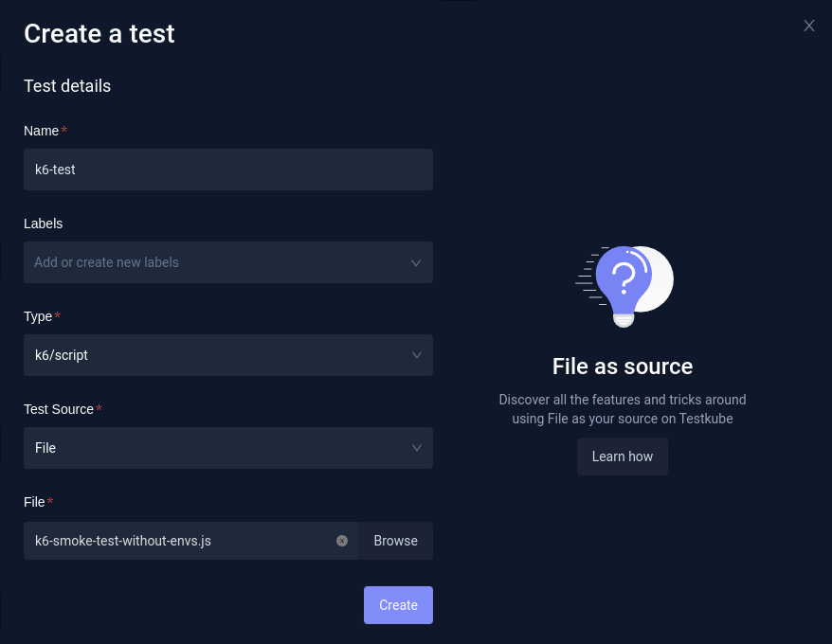The image size is (832, 644).
Task: Open the Test Source dropdown showing File
Action: (x=227, y=448)
